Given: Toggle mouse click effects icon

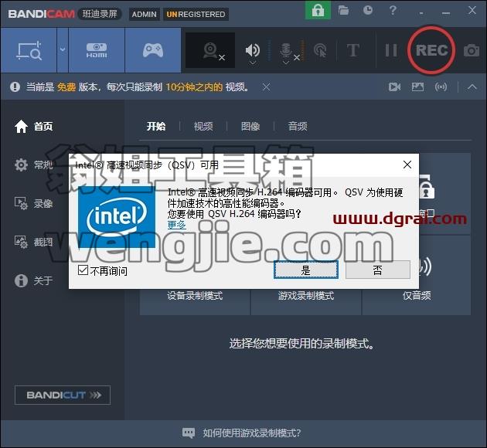Looking at the screenshot, I should point(320,50).
